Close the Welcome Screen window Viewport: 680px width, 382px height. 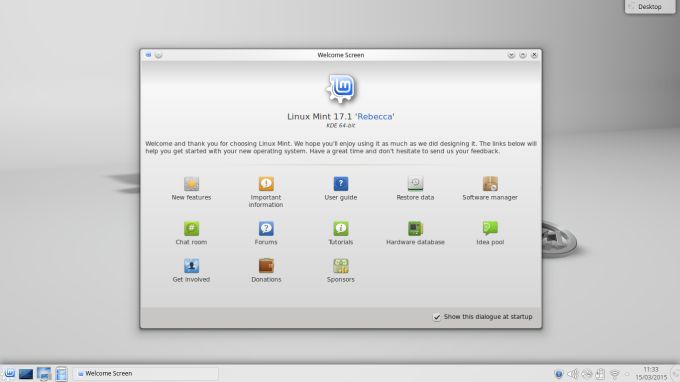pyautogui.click(x=534, y=55)
